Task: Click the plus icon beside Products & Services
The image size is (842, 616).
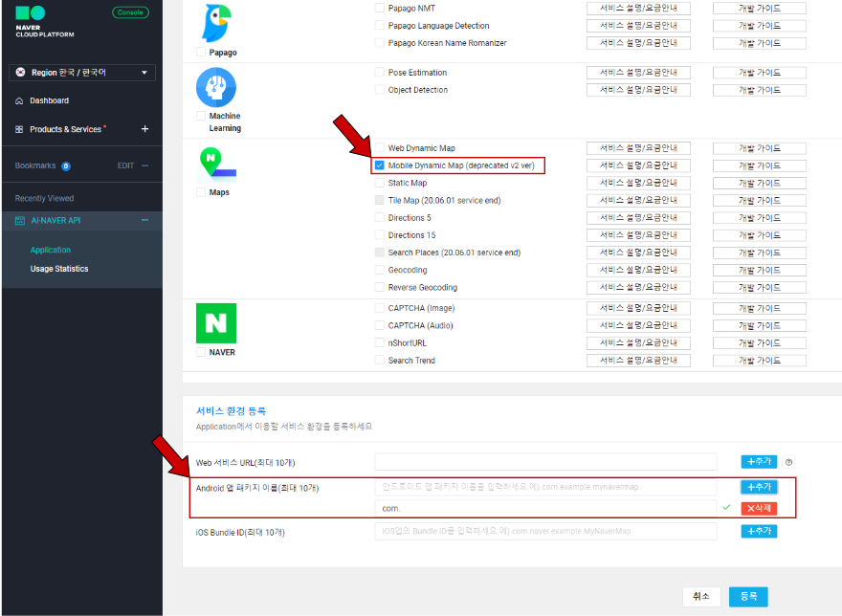Action: point(144,129)
